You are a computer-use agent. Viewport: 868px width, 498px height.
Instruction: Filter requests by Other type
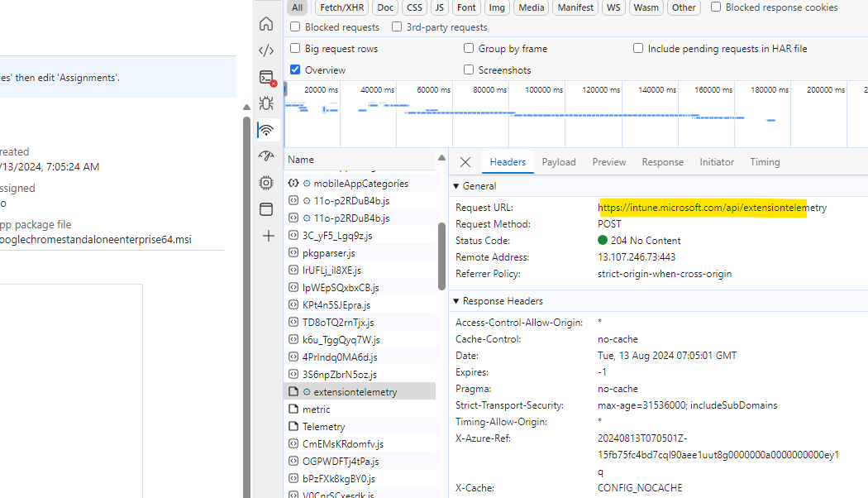pyautogui.click(x=684, y=7)
